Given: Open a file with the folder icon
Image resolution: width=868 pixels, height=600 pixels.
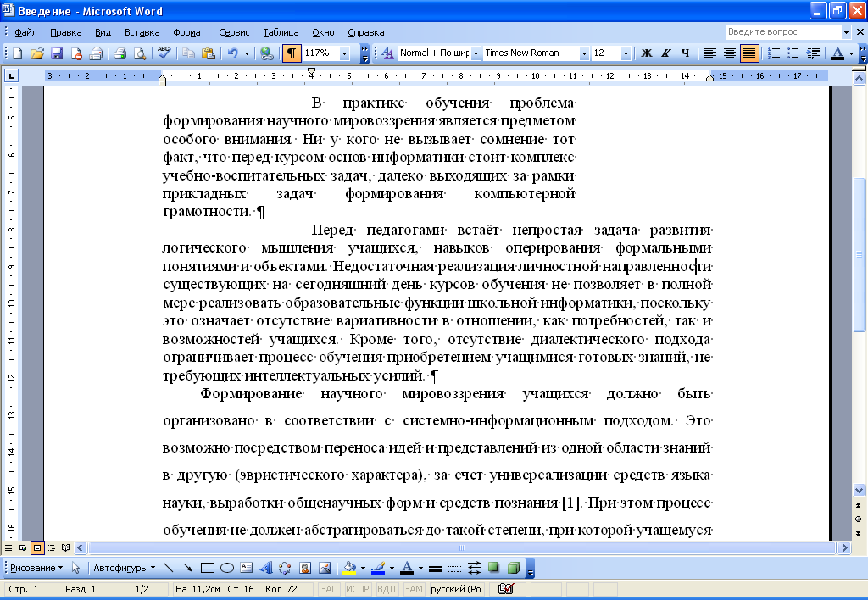Looking at the screenshot, I should coord(37,53).
